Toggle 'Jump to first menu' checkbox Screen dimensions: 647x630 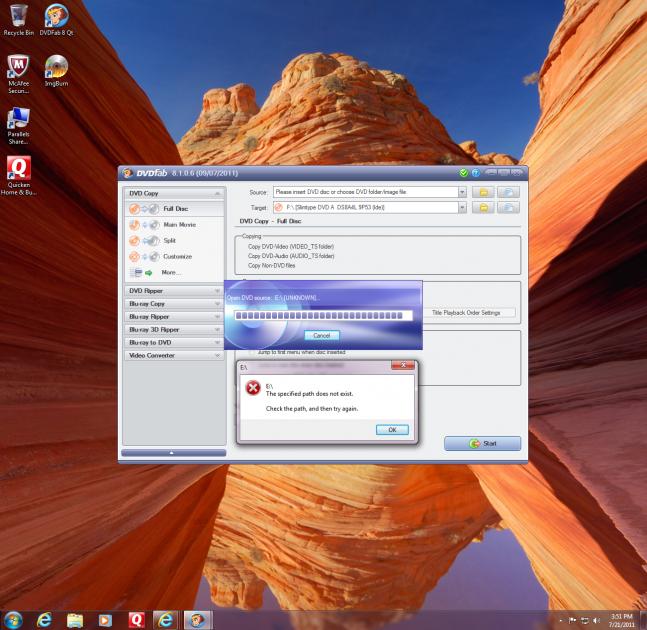tap(252, 352)
